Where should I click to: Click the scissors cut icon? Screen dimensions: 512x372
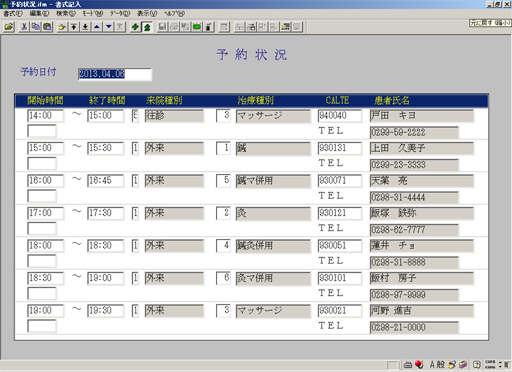(x=24, y=27)
